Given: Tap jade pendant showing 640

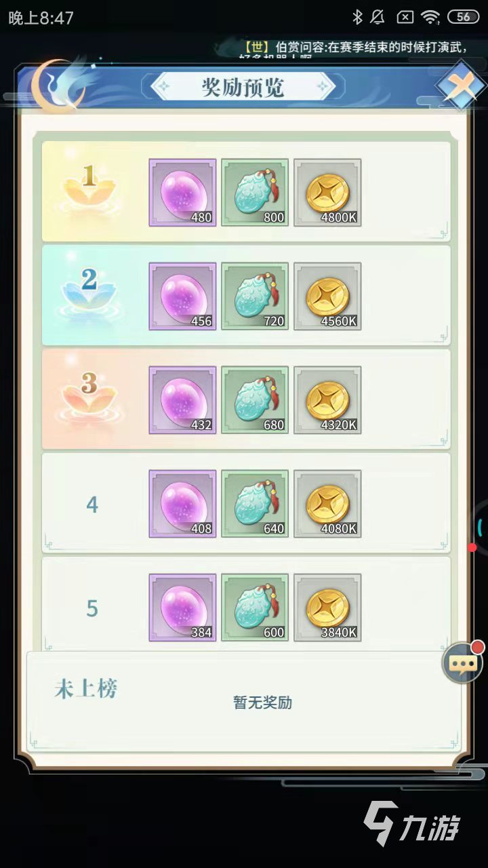Looking at the screenshot, I should coord(255,504).
